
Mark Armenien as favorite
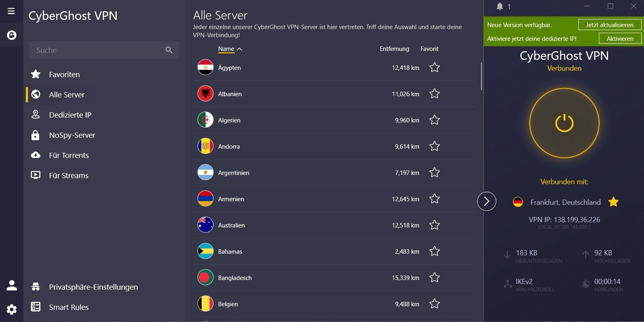434,199
